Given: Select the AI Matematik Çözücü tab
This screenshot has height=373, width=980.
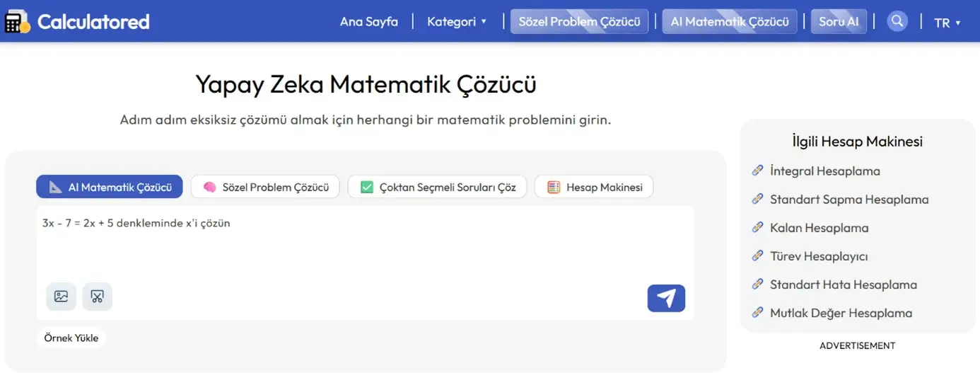Looking at the screenshot, I should [x=110, y=187].
